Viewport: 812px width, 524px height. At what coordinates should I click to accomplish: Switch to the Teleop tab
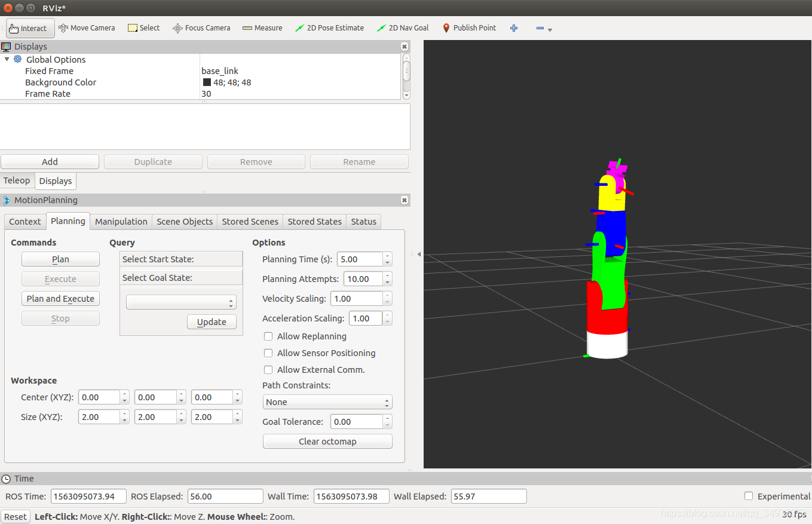point(17,180)
